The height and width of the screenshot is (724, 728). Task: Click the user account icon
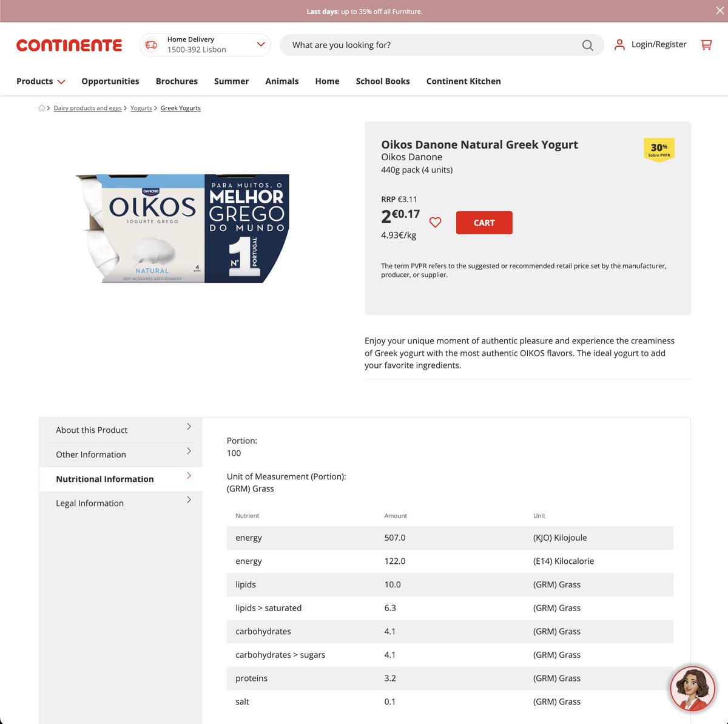pyautogui.click(x=619, y=44)
